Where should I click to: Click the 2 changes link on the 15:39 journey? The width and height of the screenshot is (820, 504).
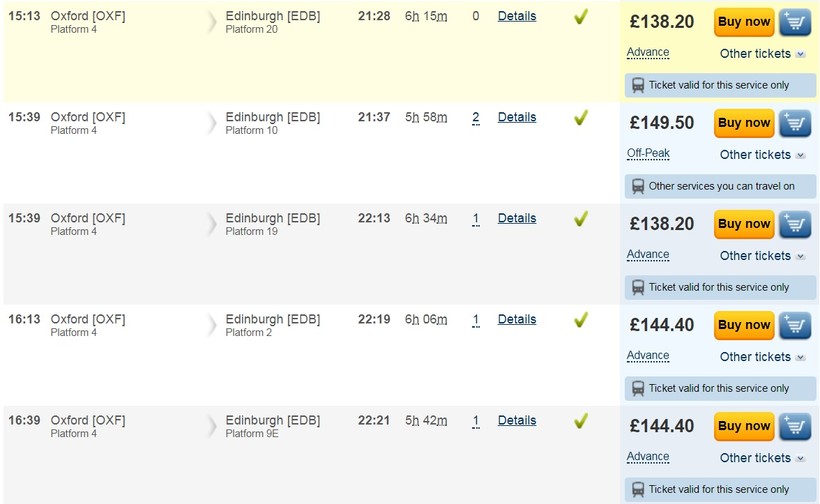tap(475, 117)
